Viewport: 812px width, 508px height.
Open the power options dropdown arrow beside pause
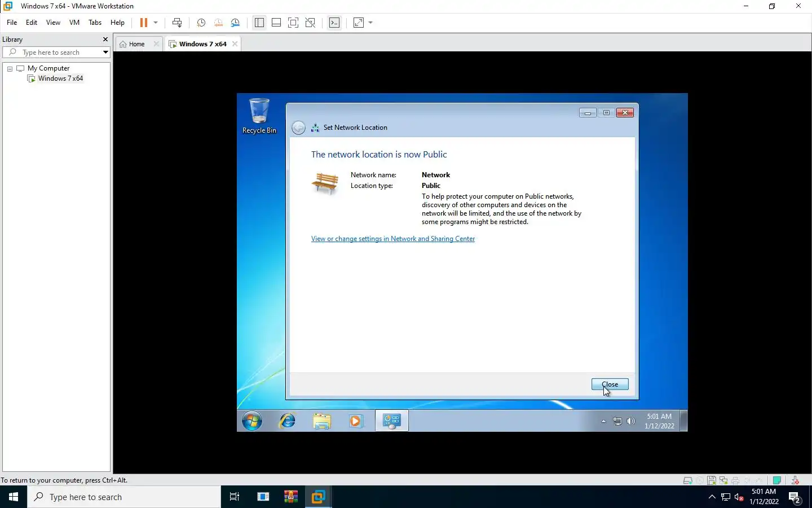[156, 23]
